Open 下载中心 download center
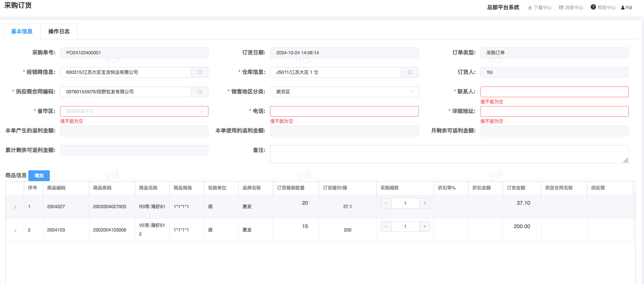This screenshot has height=284, width=644. point(540,8)
